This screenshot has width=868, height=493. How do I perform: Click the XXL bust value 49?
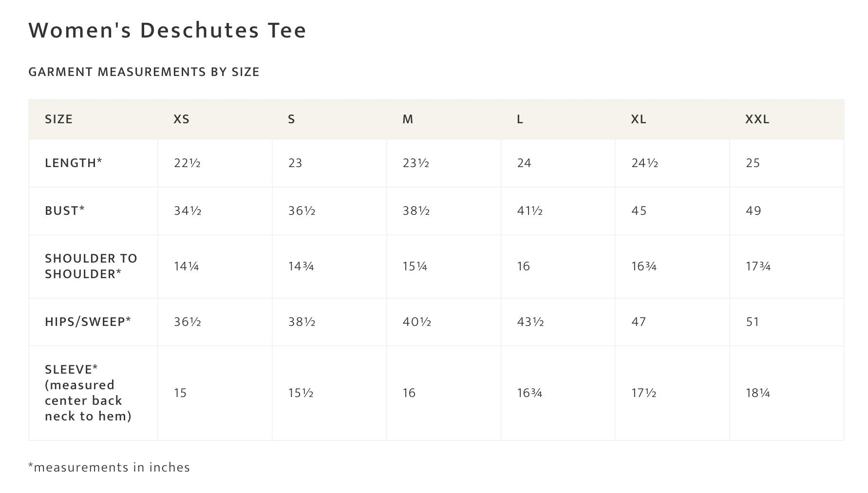coord(753,211)
